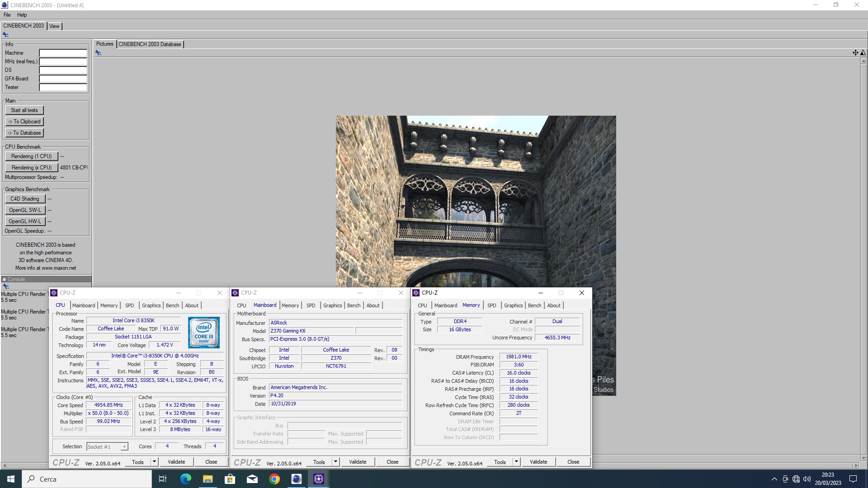
Task: Click the Console panel pin icon
Action: coord(6,286)
